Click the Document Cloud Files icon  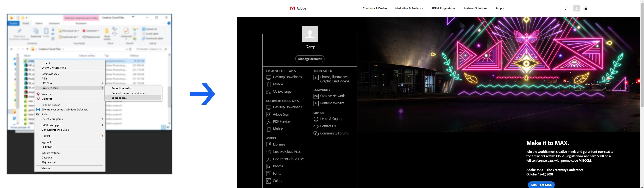point(269,159)
